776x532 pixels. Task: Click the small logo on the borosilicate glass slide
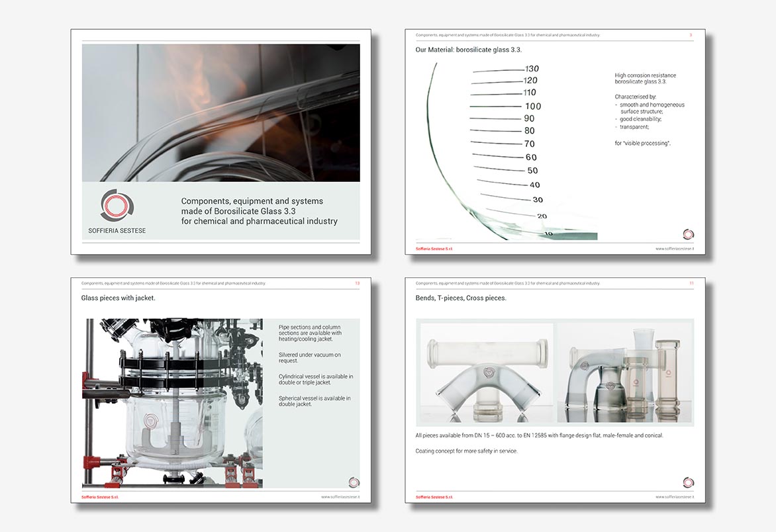pos(689,234)
